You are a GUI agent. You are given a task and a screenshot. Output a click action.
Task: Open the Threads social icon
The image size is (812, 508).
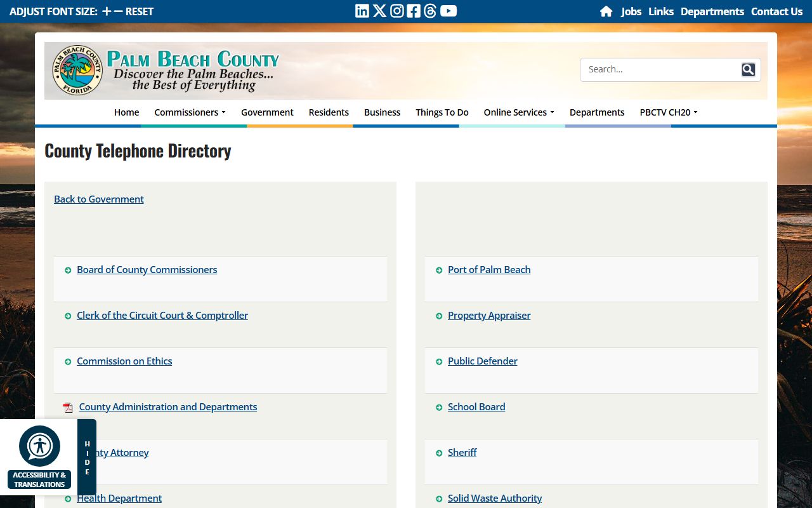[x=430, y=11]
